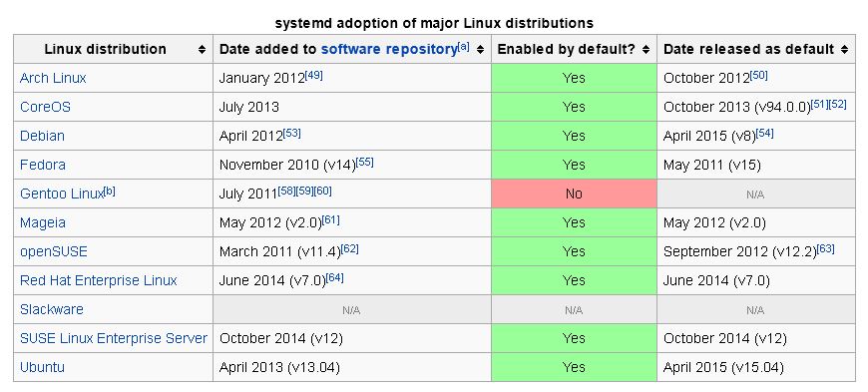Open the CoreOS distribution link
Image resolution: width=868 pixels, height=392 pixels.
tap(45, 107)
